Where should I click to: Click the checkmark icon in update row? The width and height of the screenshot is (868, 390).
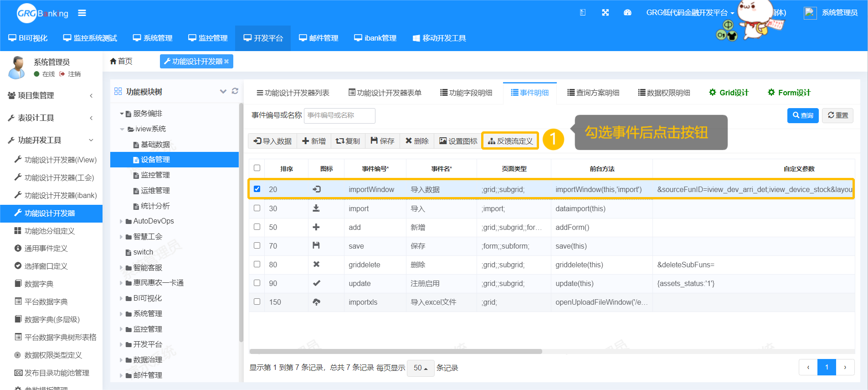coord(316,283)
